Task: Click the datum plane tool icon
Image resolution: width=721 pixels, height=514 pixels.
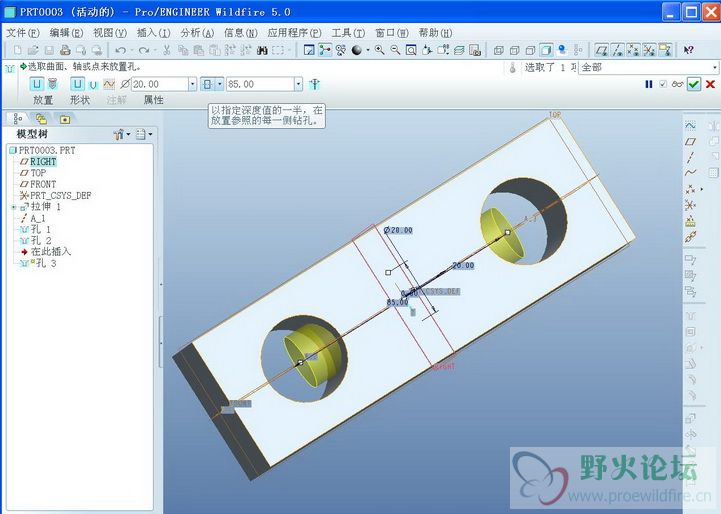Action: pyautogui.click(x=690, y=142)
